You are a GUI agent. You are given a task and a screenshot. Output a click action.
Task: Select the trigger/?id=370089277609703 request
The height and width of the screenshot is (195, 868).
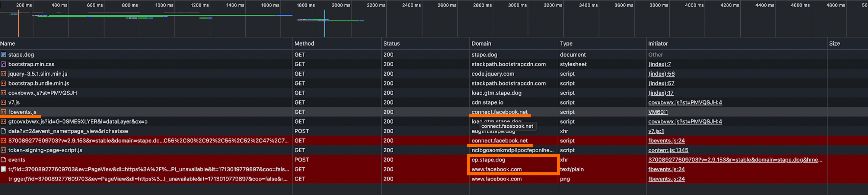pyautogui.click(x=148, y=179)
